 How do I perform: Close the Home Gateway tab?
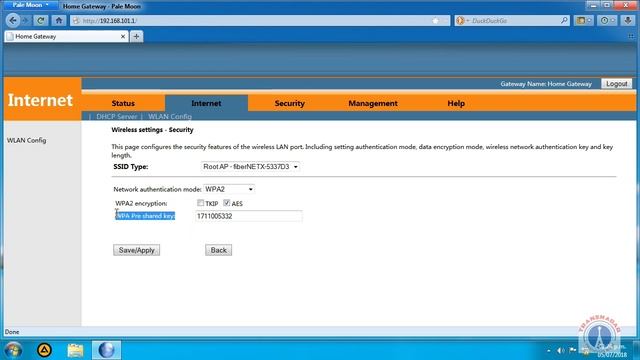click(123, 36)
